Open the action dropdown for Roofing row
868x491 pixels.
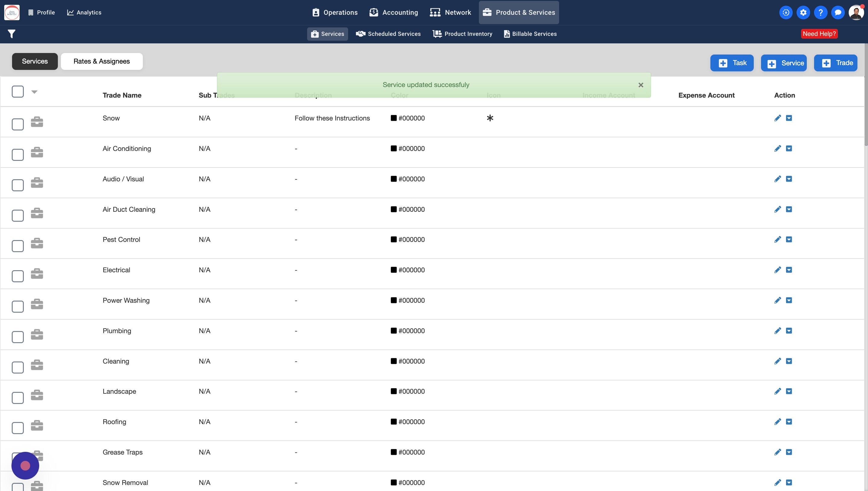point(789,421)
